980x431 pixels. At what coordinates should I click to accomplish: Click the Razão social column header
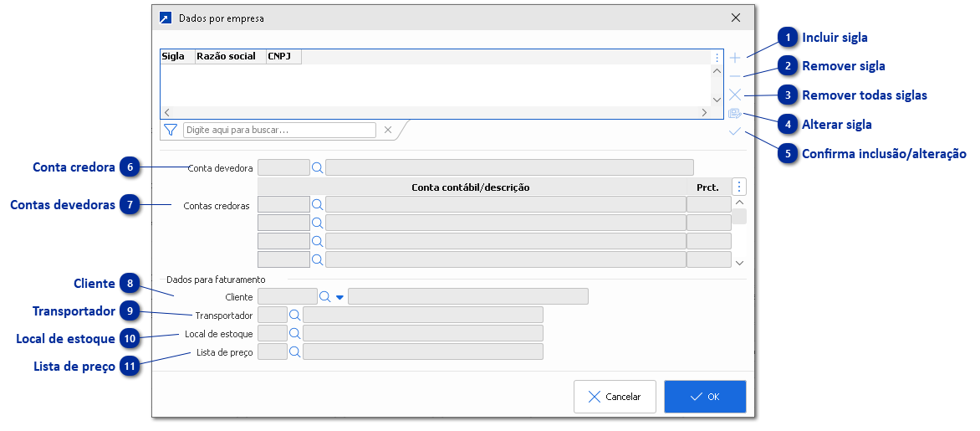[226, 57]
